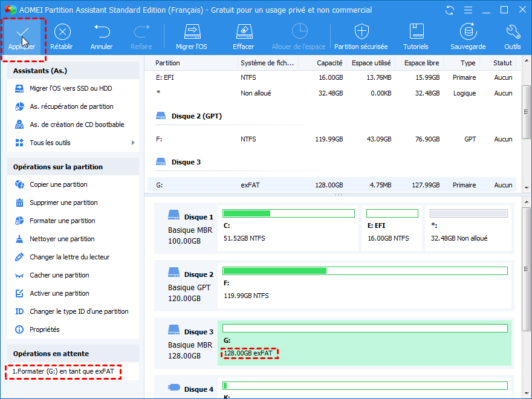Select pending operation Formater (G:) en exFAT
Image resolution: width=532 pixels, height=399 pixels.
(63, 371)
